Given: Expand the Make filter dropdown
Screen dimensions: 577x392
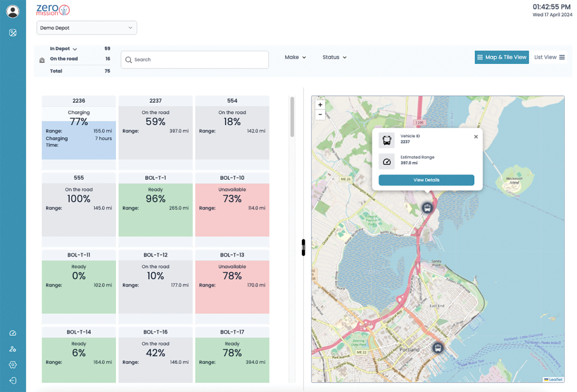Looking at the screenshot, I should (295, 57).
